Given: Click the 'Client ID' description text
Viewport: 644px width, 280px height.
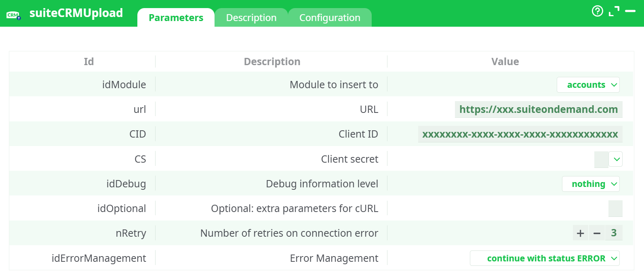Looking at the screenshot, I should 358,134.
